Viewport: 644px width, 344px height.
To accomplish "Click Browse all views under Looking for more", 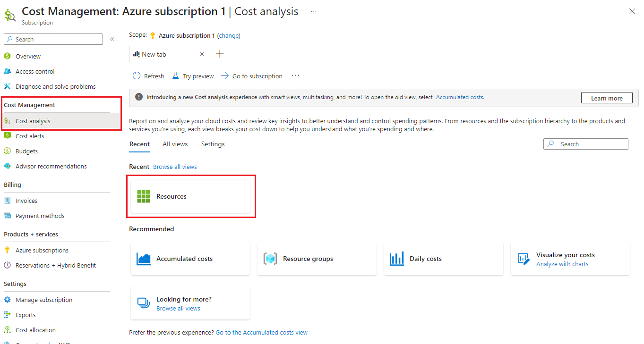I will pyautogui.click(x=178, y=309).
